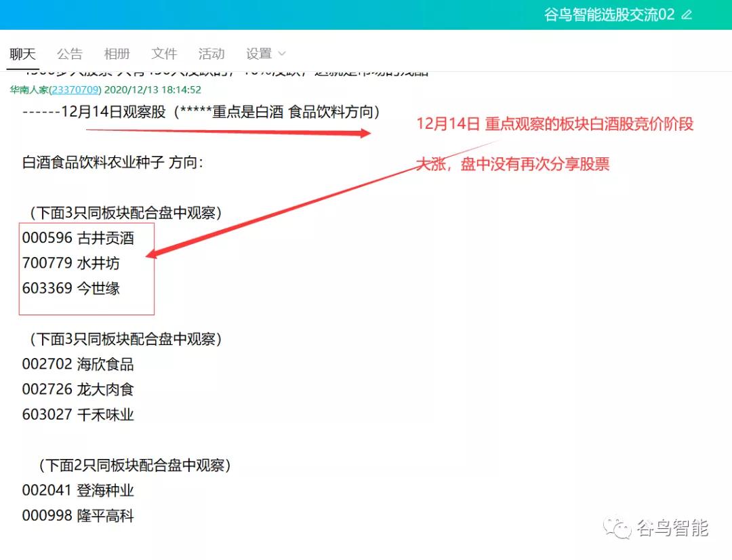Select sender name 华南人家
Image resolution: width=732 pixels, height=560 pixels.
click(29, 89)
